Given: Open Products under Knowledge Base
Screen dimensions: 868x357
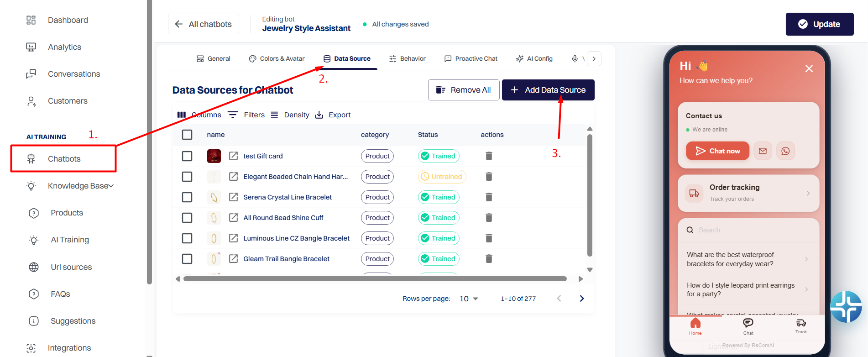Looking at the screenshot, I should 56,213.
